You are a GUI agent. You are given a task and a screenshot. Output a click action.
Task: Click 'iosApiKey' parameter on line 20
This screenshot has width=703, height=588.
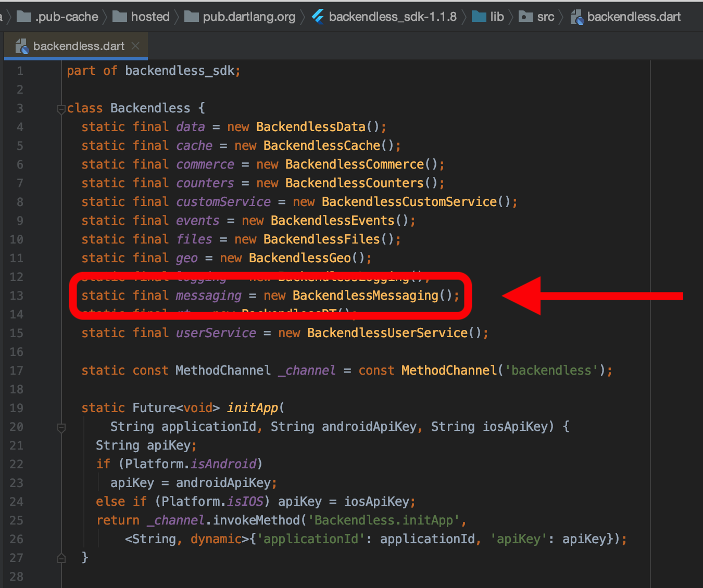point(516,427)
